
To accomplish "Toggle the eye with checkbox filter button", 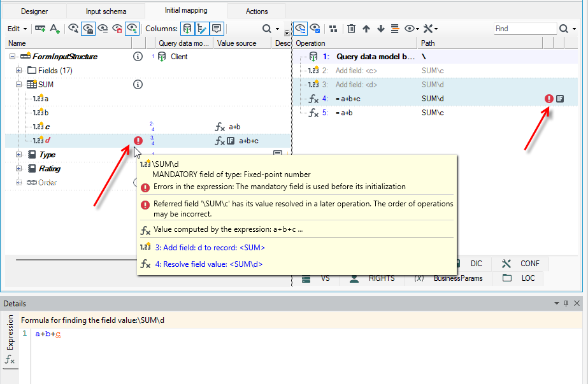I will (315, 29).
